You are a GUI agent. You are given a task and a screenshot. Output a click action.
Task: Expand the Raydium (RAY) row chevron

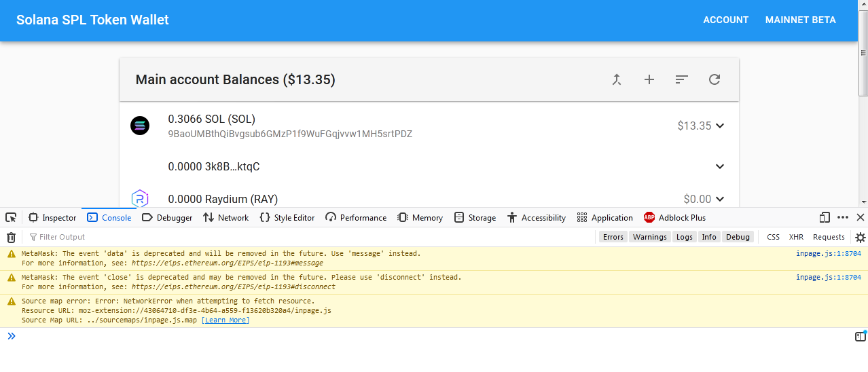pyautogui.click(x=720, y=199)
